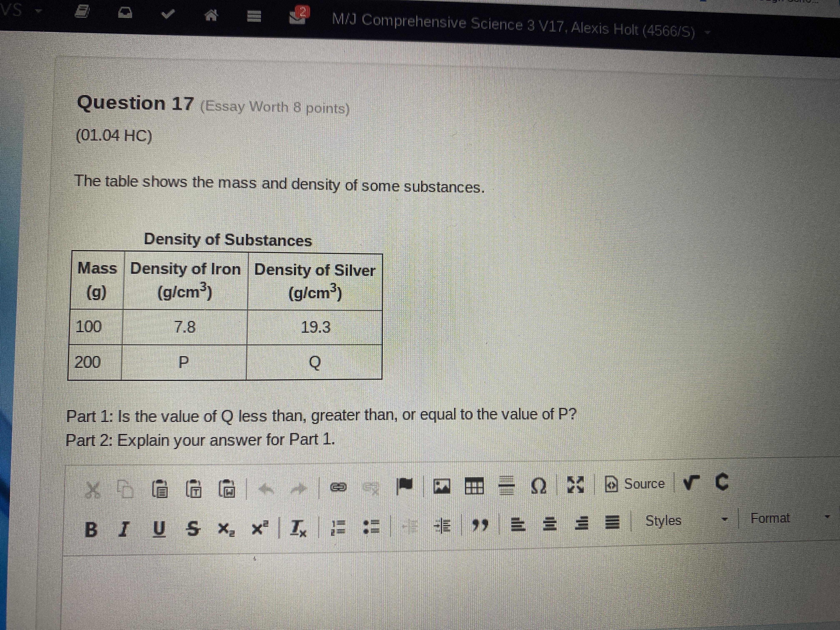Expand the course name dropdown arrow

click(x=707, y=32)
